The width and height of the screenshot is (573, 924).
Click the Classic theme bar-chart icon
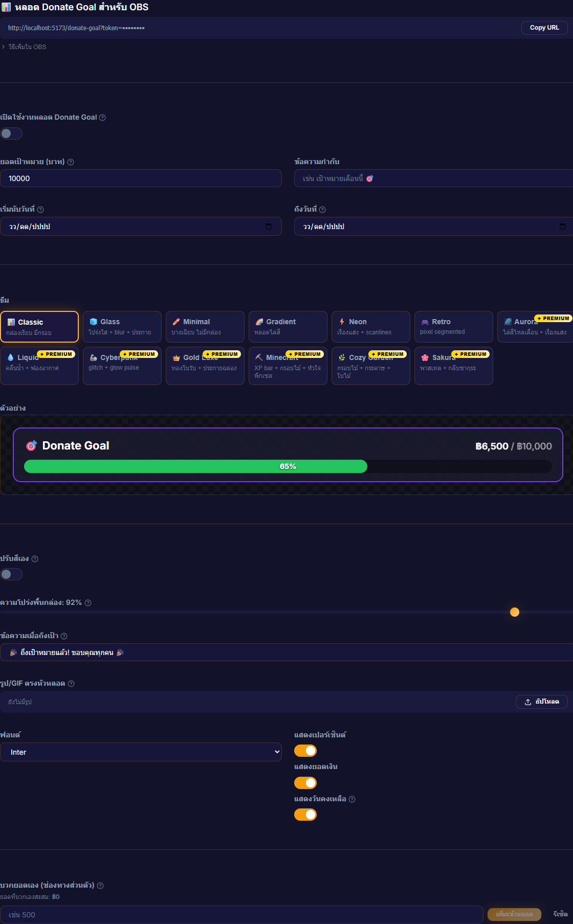11,322
